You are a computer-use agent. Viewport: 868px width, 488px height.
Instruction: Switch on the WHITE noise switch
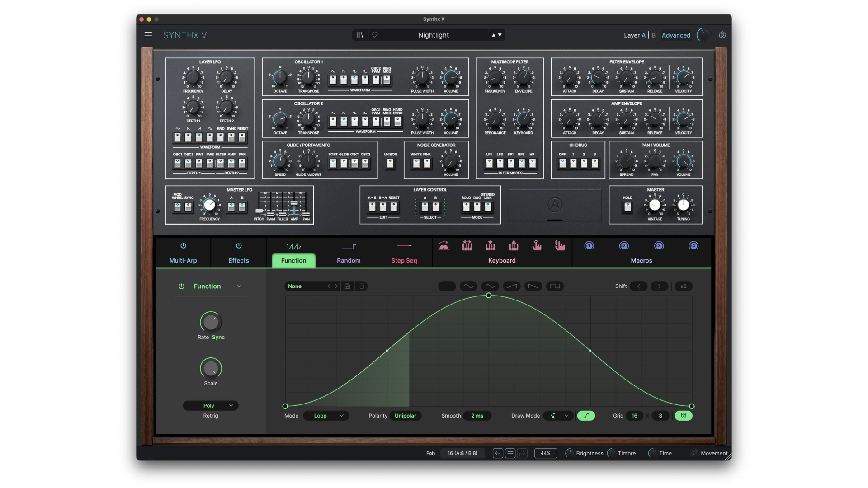tap(416, 164)
